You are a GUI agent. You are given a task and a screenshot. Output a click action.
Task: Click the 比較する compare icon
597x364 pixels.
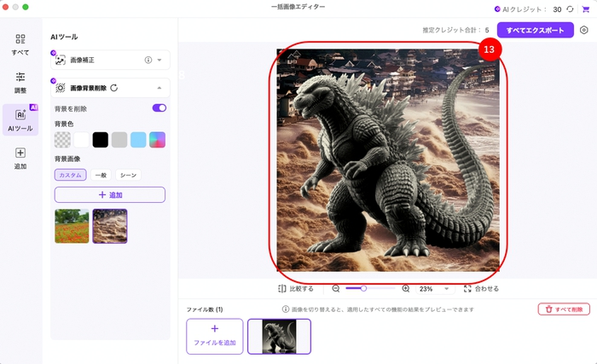(x=281, y=289)
